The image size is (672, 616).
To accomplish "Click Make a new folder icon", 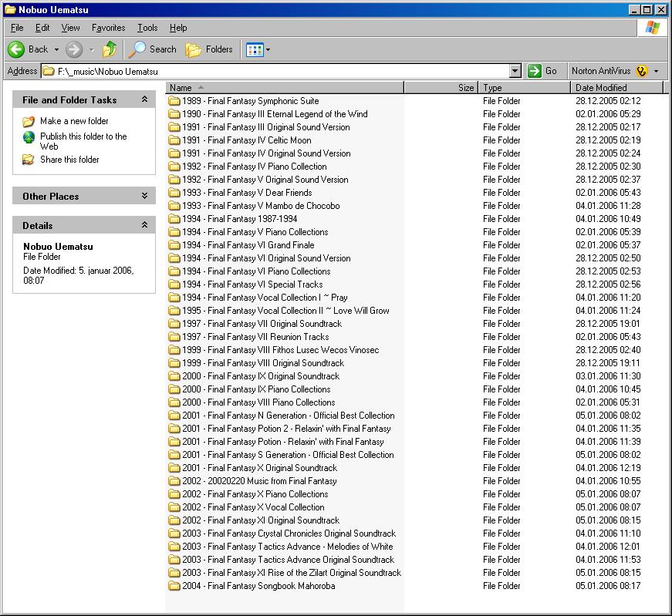I will [29, 121].
